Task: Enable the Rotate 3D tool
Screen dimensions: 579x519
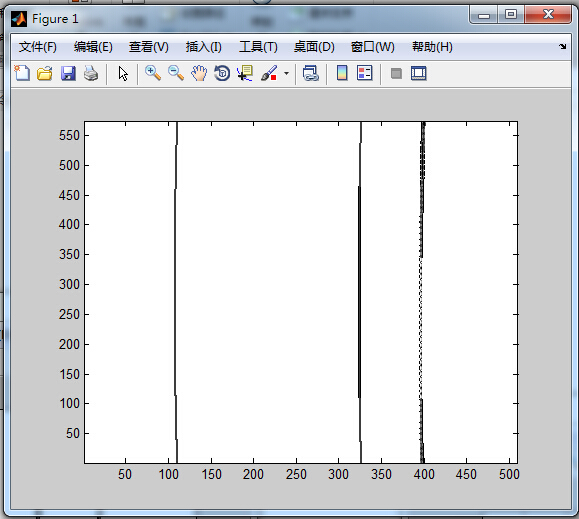Action: click(x=222, y=73)
